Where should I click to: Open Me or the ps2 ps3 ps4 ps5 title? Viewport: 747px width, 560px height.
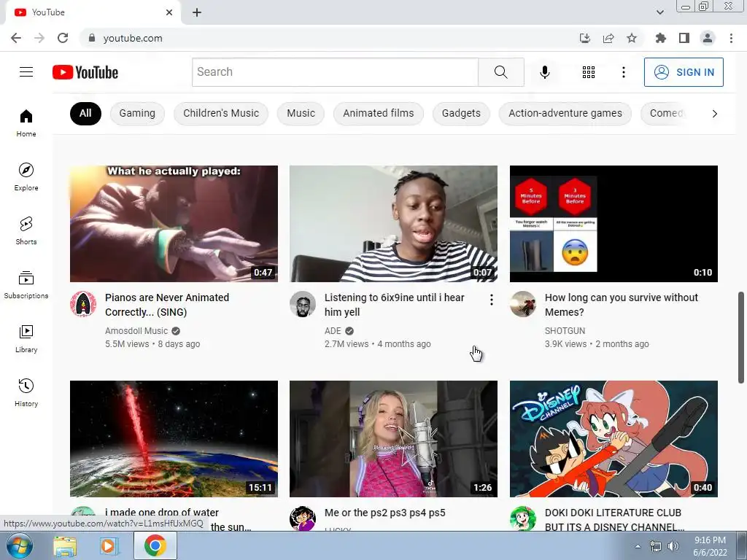[385, 513]
